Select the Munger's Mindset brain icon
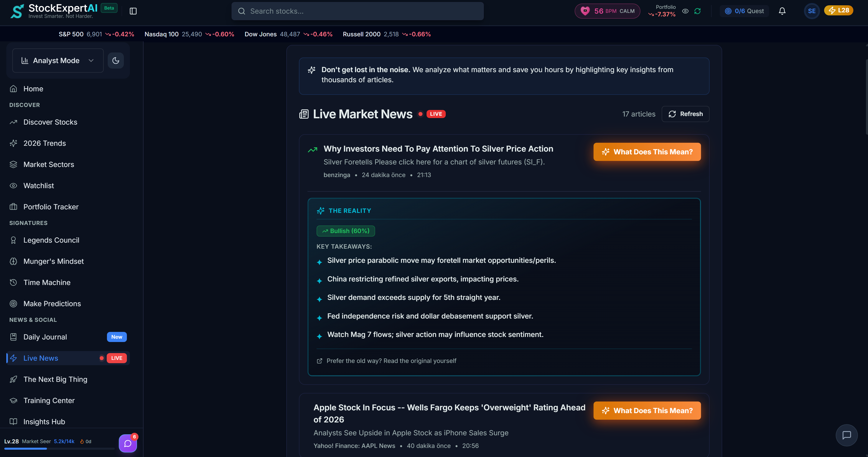This screenshot has height=457, width=868. (x=13, y=261)
